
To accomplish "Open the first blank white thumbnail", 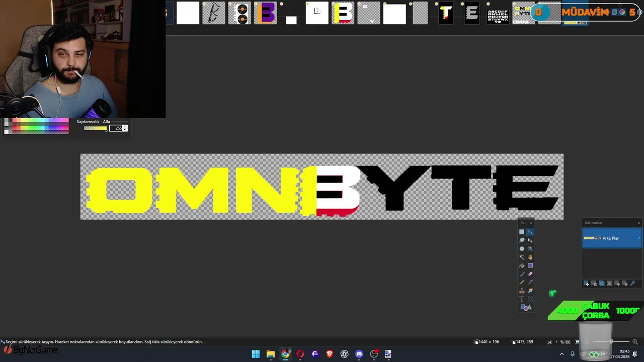I will [188, 13].
